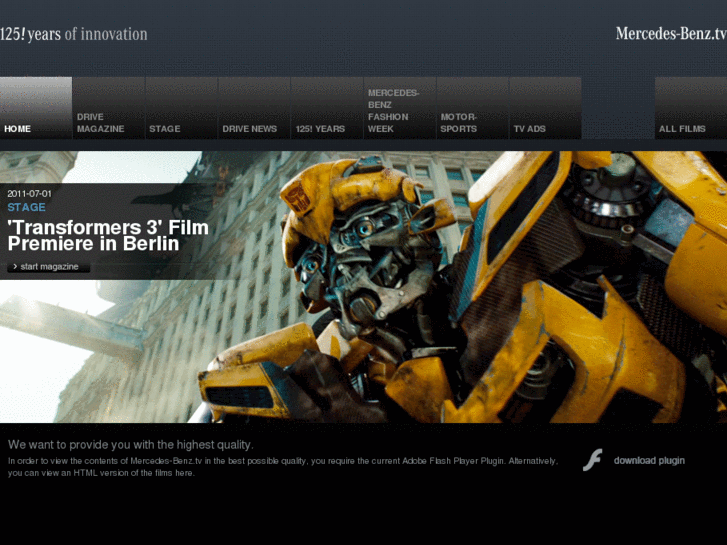The width and height of the screenshot is (727, 545).
Task: Show the All Films tab
Action: point(691,108)
